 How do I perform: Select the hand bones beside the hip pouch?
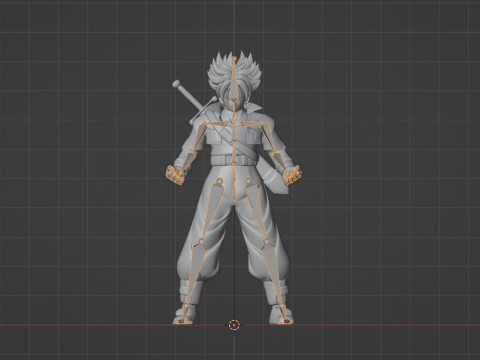(x=293, y=176)
